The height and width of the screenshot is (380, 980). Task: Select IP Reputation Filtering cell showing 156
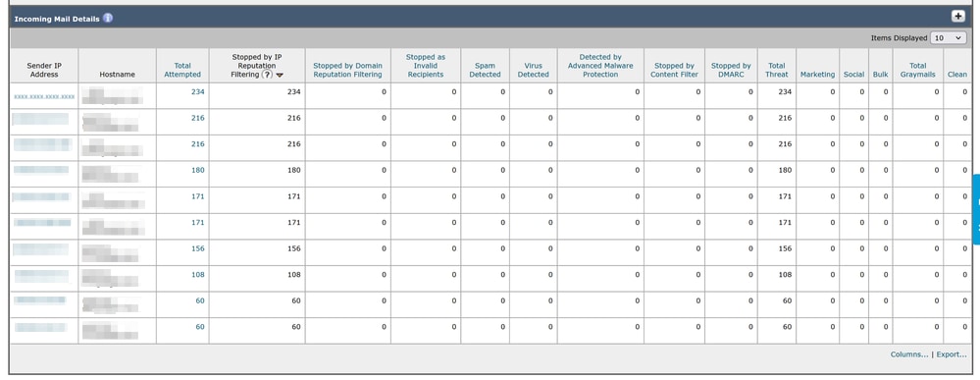[x=257, y=253]
